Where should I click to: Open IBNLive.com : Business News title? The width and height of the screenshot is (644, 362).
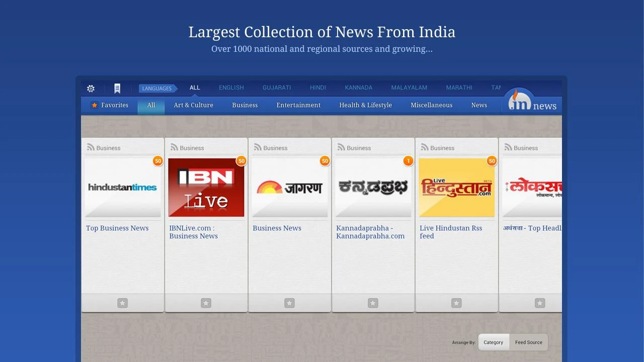point(194,232)
